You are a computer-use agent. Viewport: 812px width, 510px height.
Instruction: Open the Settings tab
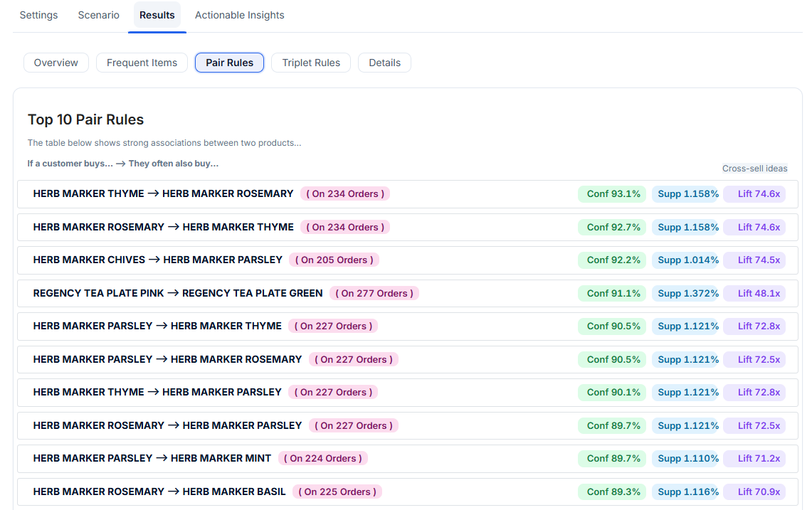38,15
